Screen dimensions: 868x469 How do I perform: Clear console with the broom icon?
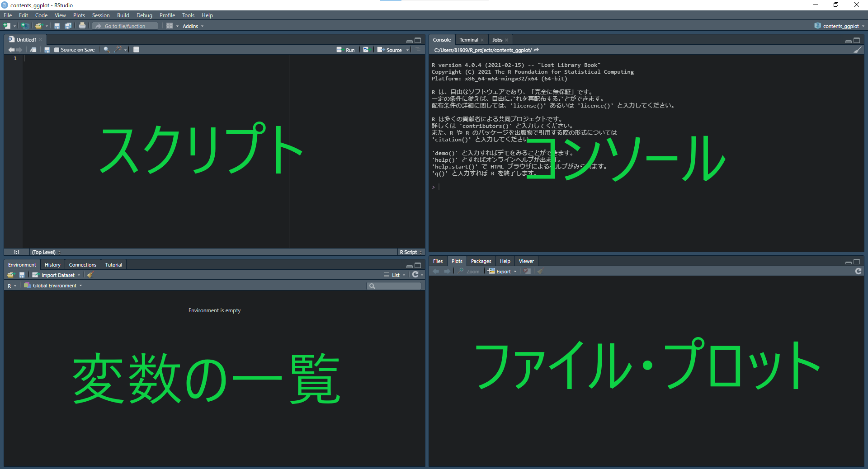click(x=857, y=50)
